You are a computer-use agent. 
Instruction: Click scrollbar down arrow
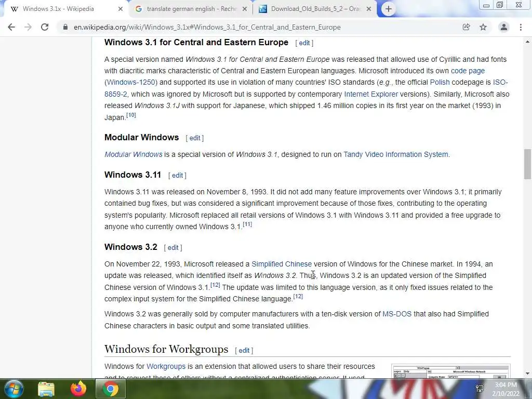click(527, 374)
